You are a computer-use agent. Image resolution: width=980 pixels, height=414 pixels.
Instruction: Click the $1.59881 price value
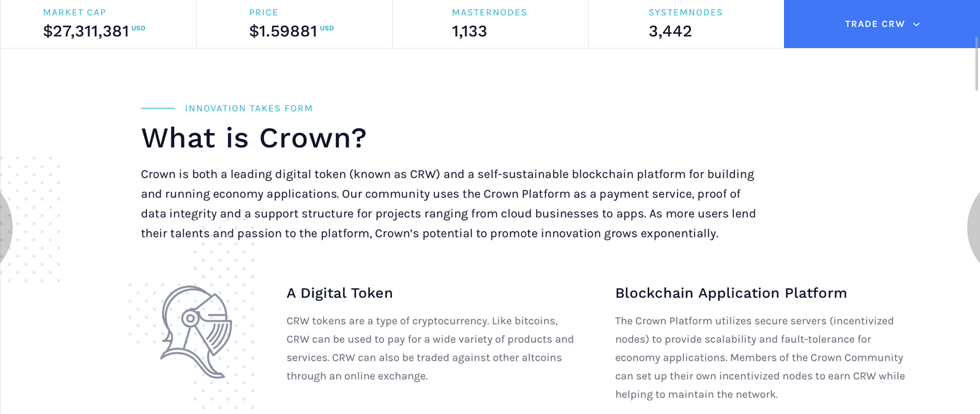(283, 31)
